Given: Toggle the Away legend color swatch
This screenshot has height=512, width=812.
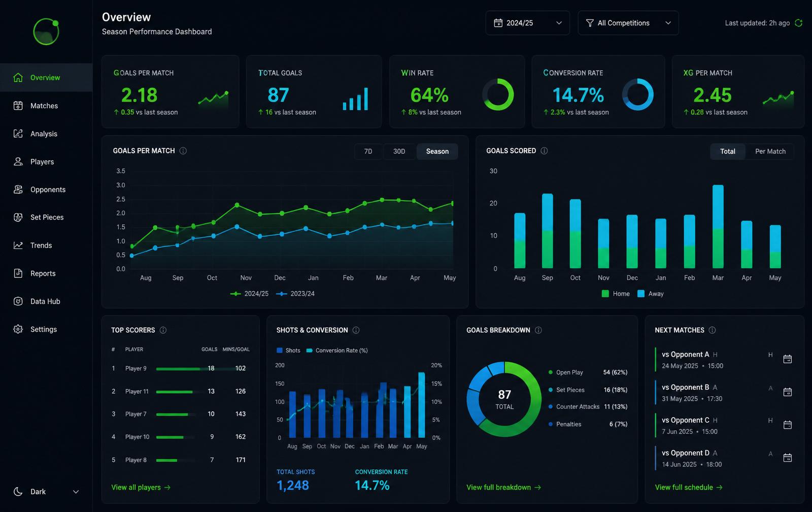Looking at the screenshot, I should click(x=641, y=294).
